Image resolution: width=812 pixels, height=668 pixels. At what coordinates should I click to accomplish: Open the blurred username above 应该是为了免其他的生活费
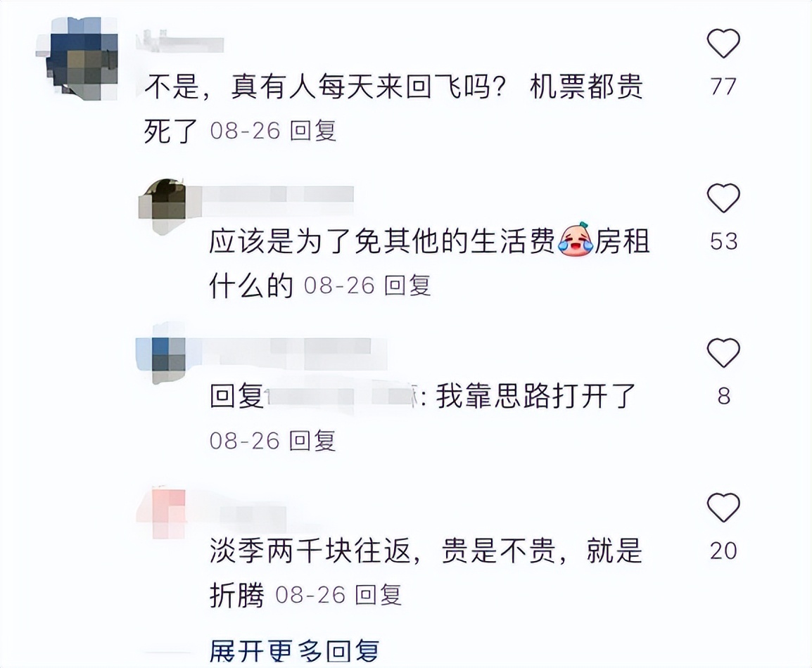(x=277, y=195)
